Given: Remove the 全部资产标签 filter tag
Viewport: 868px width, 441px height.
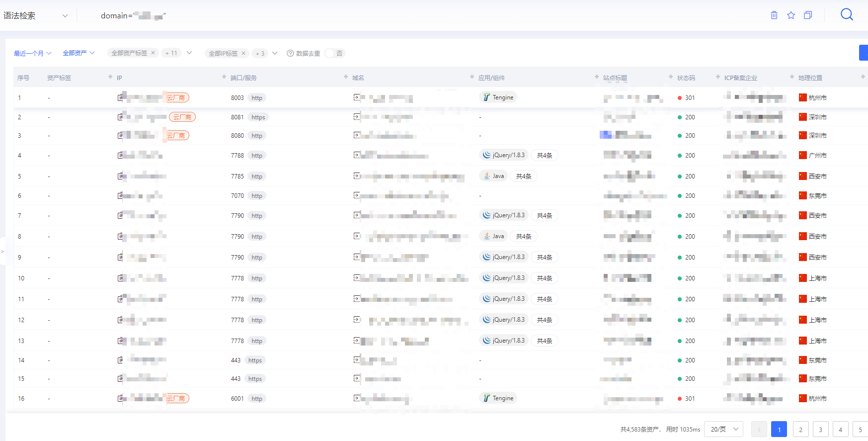Looking at the screenshot, I should 153,53.
